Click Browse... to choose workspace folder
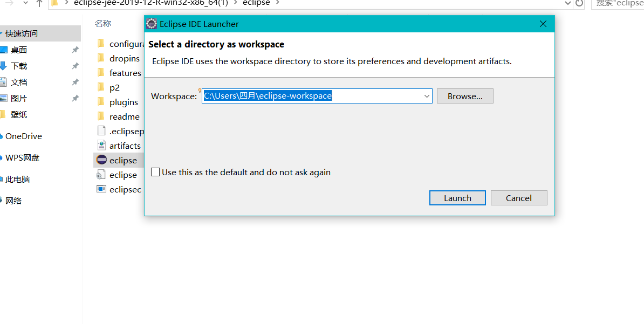Viewport: 644px width, 324px height. (465, 96)
